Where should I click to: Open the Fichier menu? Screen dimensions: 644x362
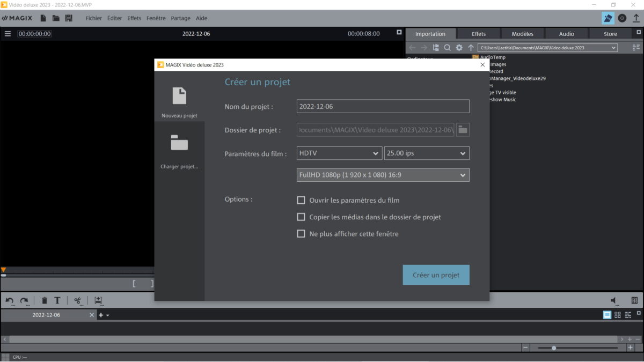(x=94, y=18)
